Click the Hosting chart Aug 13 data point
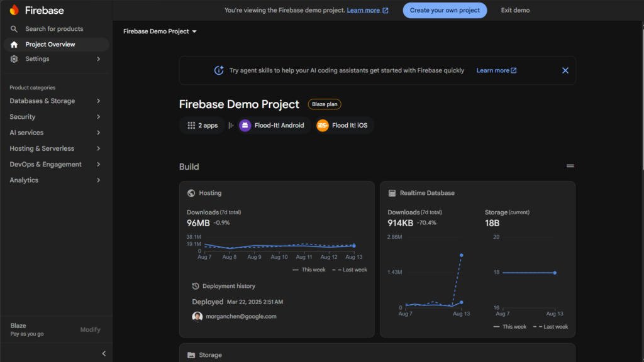 point(354,246)
